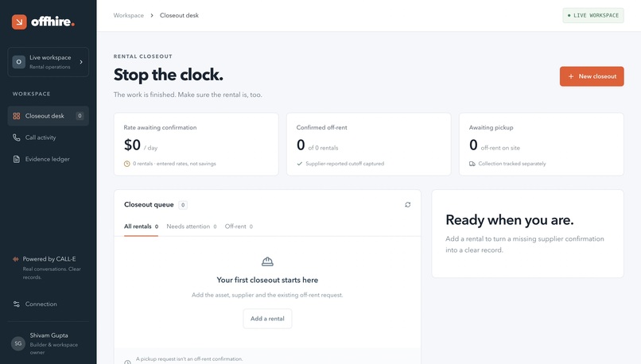641x364 pixels.
Task: Click 'of 0 rentals' text
Action: click(x=323, y=148)
